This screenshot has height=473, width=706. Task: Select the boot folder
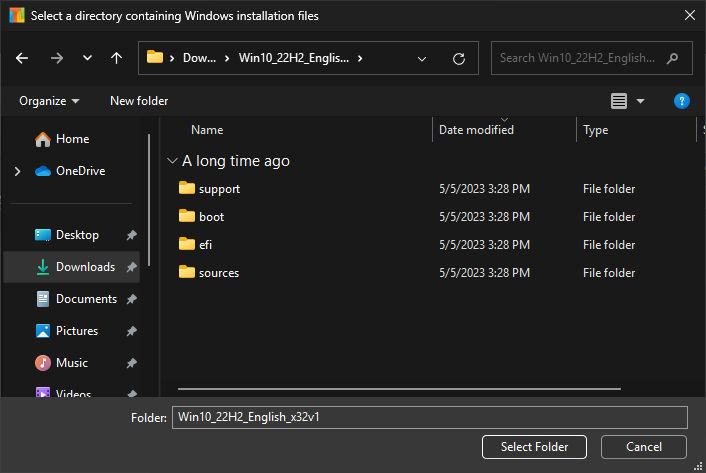pyautogui.click(x=211, y=217)
